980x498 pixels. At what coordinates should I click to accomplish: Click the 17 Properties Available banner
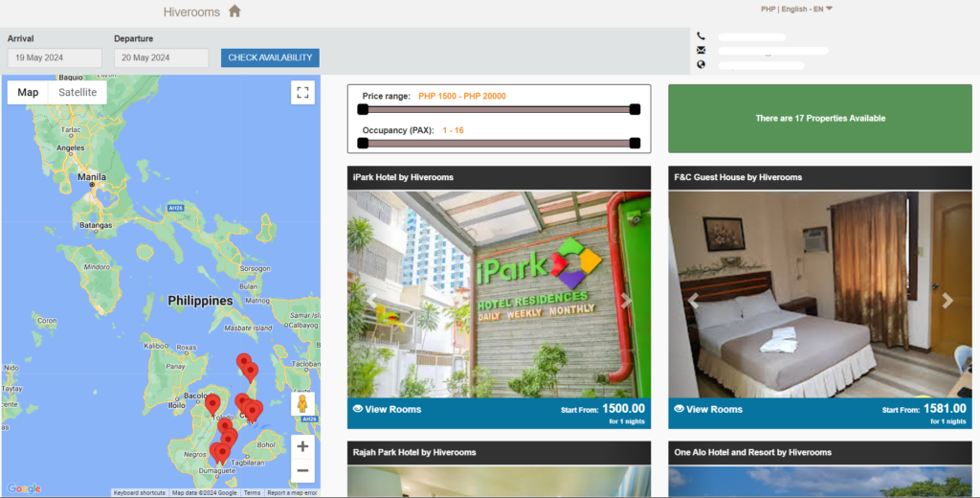tap(820, 118)
